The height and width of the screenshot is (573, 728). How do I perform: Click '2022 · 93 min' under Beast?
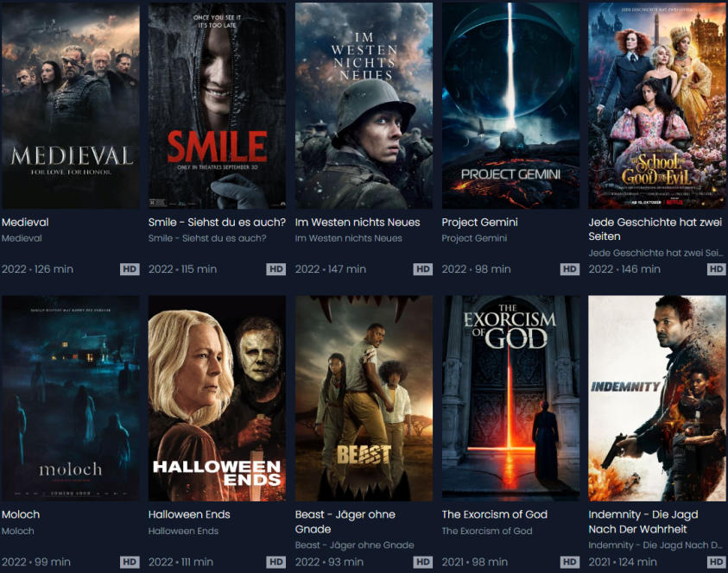tap(329, 563)
